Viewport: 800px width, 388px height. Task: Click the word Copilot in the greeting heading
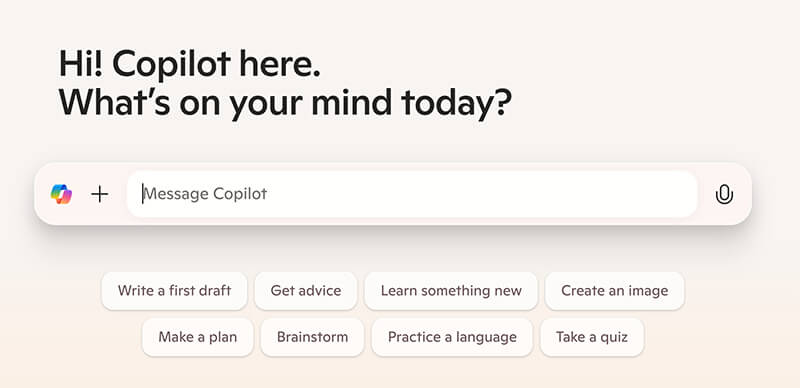click(x=172, y=66)
